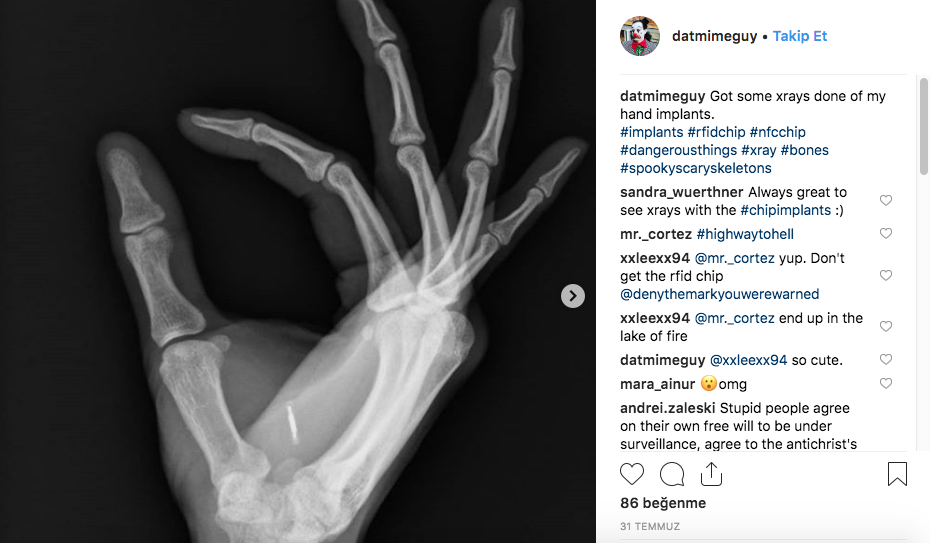
Task: Open the andrei.zaleski username link
Action: point(667,408)
